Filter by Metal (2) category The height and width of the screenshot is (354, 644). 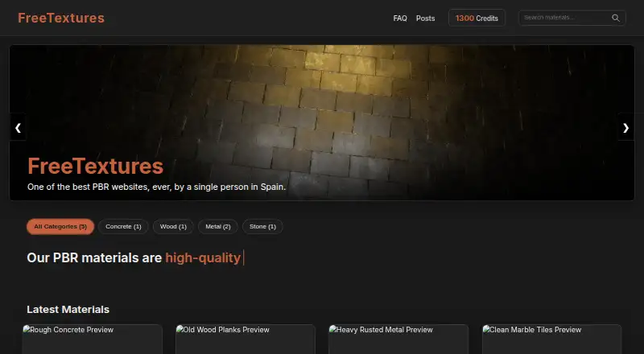pyautogui.click(x=218, y=227)
